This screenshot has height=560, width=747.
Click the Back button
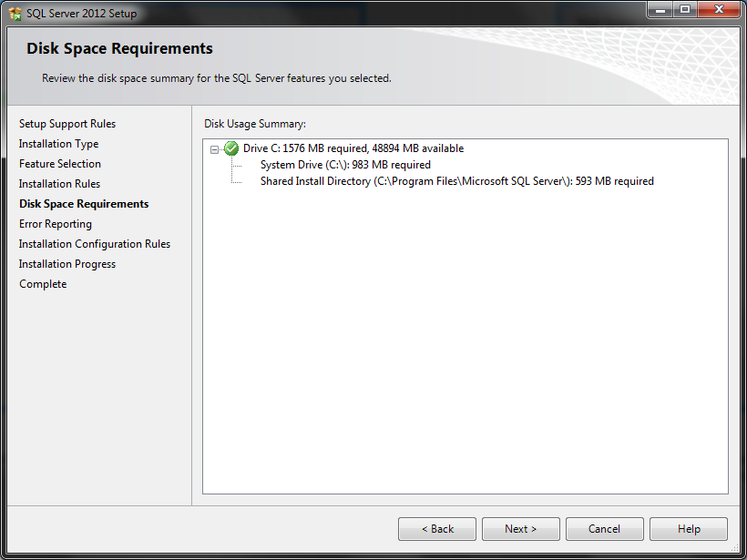click(x=436, y=528)
